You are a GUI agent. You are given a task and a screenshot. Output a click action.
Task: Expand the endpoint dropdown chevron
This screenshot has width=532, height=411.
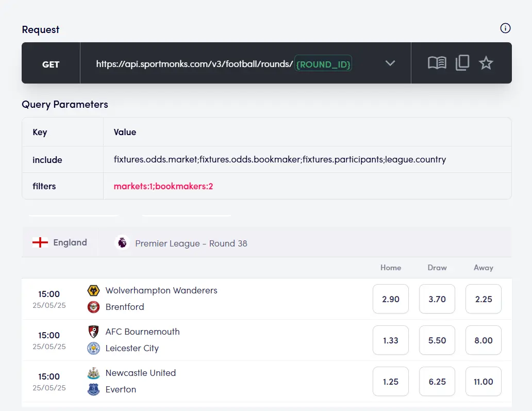tap(390, 63)
